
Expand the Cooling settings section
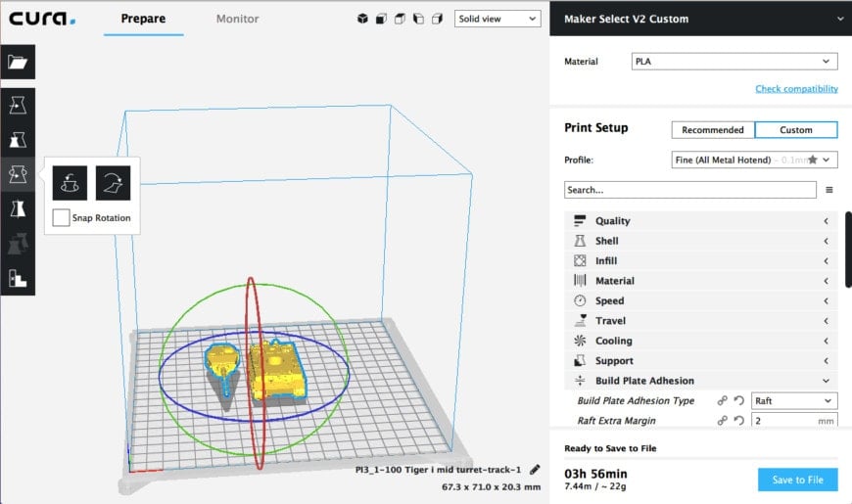pos(701,341)
